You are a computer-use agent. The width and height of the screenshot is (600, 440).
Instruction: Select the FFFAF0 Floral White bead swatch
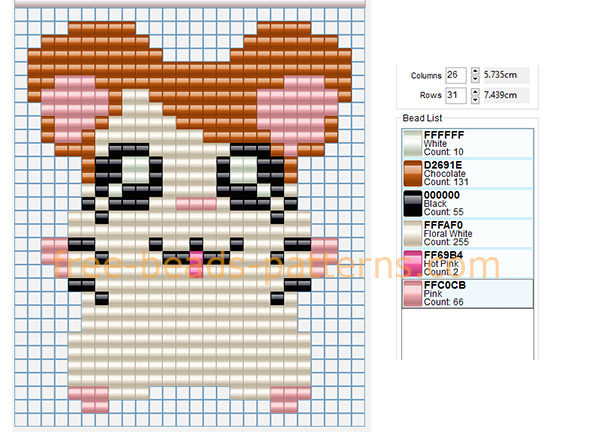pos(412,233)
